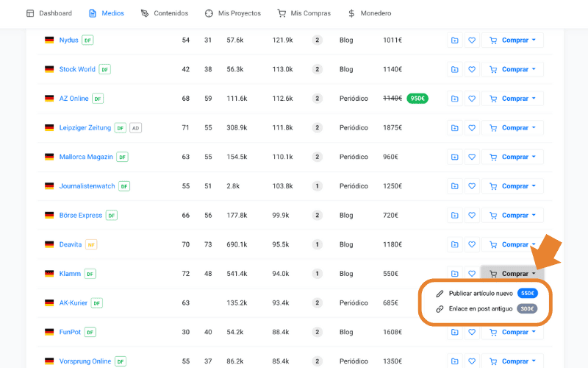Mark AZ Online as favorite

472,99
